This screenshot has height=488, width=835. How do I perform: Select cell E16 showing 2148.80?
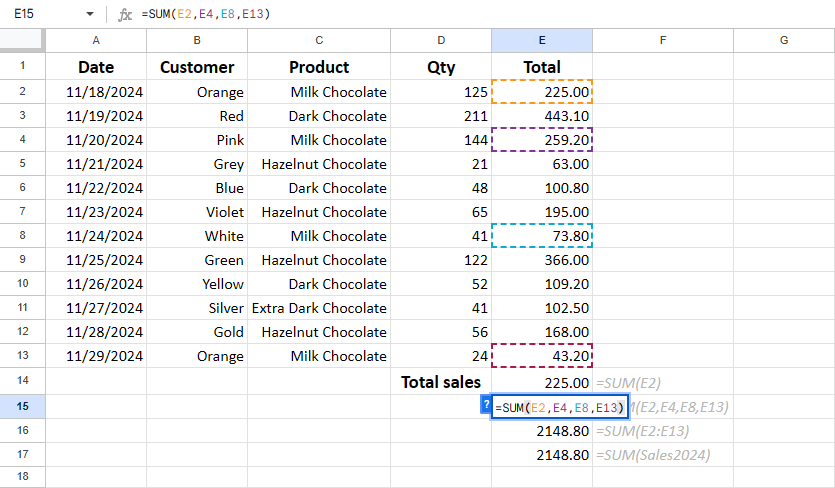[x=542, y=430]
